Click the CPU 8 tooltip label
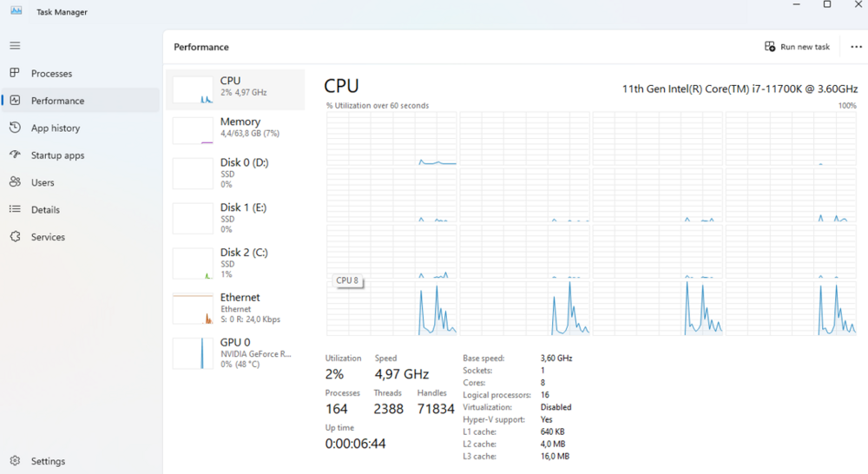868x474 pixels. [x=347, y=280]
